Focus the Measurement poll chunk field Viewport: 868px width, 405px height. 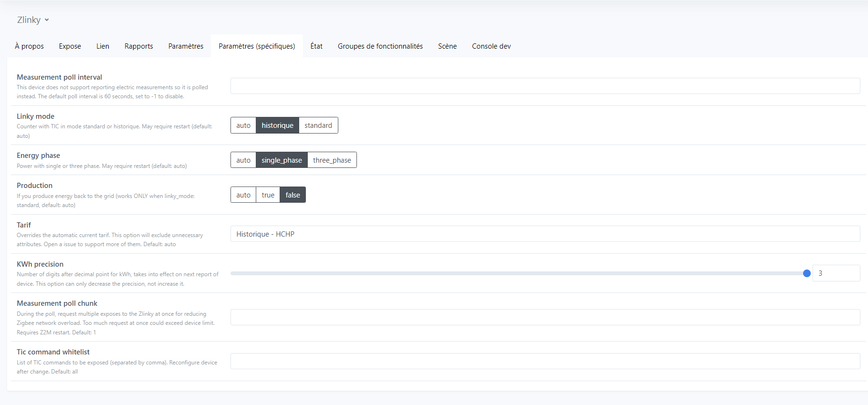point(545,317)
